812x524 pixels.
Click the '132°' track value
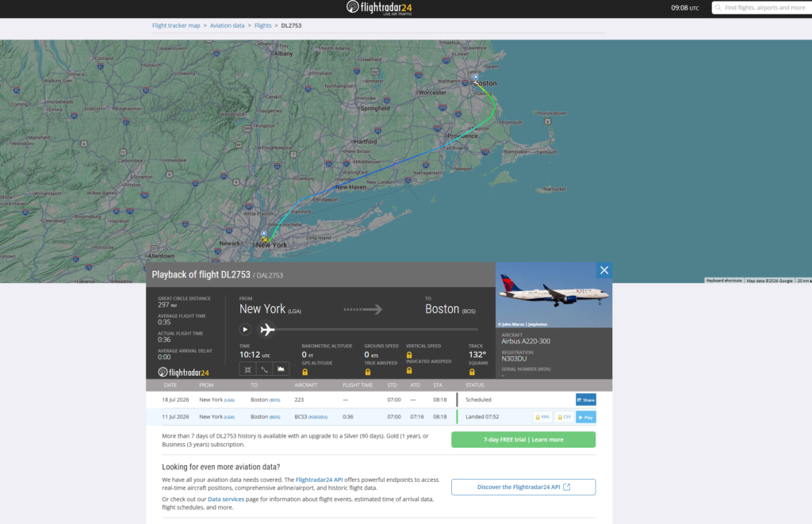pyautogui.click(x=477, y=354)
